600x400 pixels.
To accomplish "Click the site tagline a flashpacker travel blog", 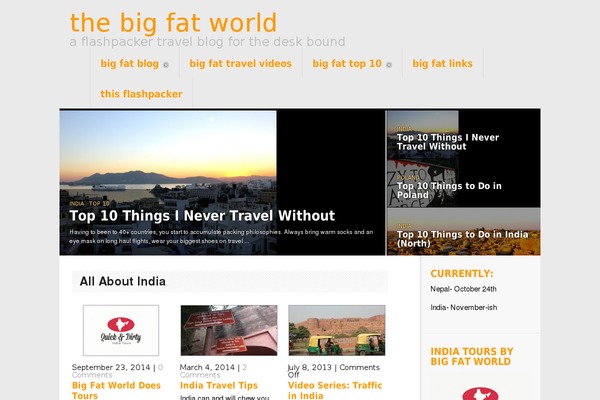I will (x=207, y=41).
